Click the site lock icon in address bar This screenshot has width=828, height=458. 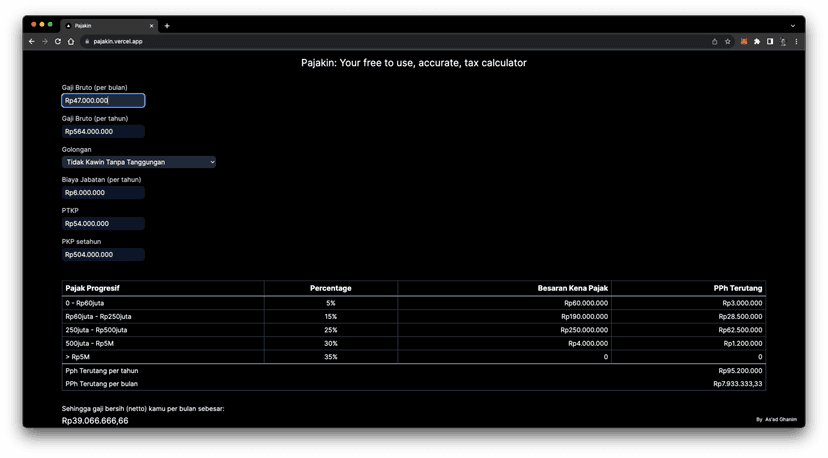[x=87, y=41]
